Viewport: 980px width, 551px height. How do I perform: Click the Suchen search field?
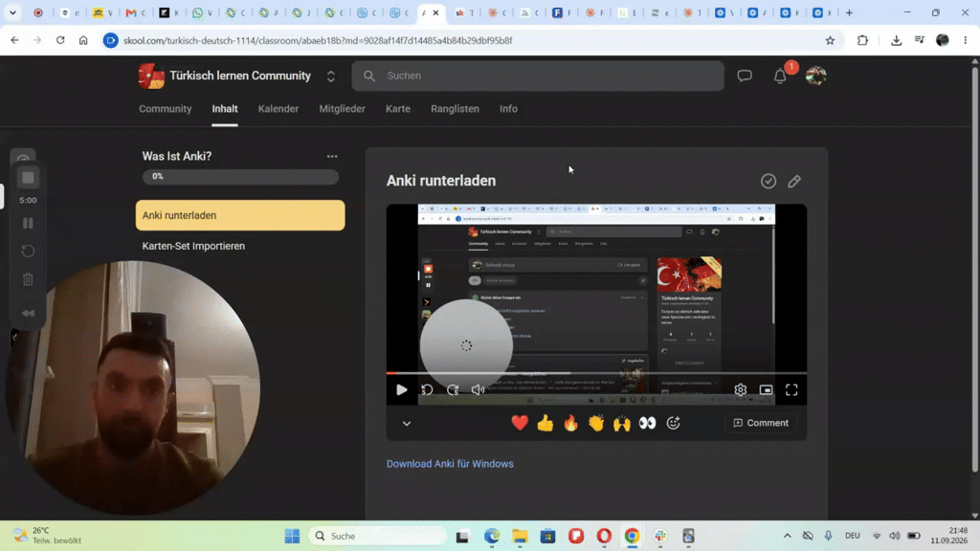click(538, 76)
